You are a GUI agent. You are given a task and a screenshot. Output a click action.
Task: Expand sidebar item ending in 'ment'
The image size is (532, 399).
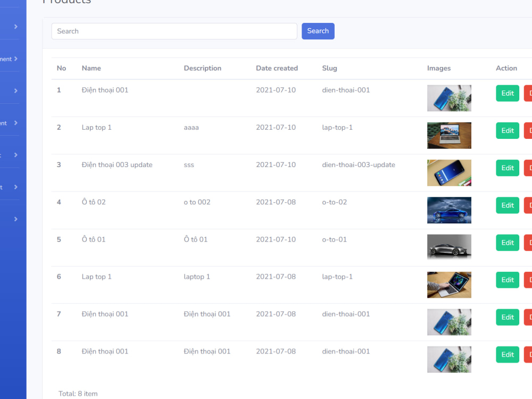15,59
